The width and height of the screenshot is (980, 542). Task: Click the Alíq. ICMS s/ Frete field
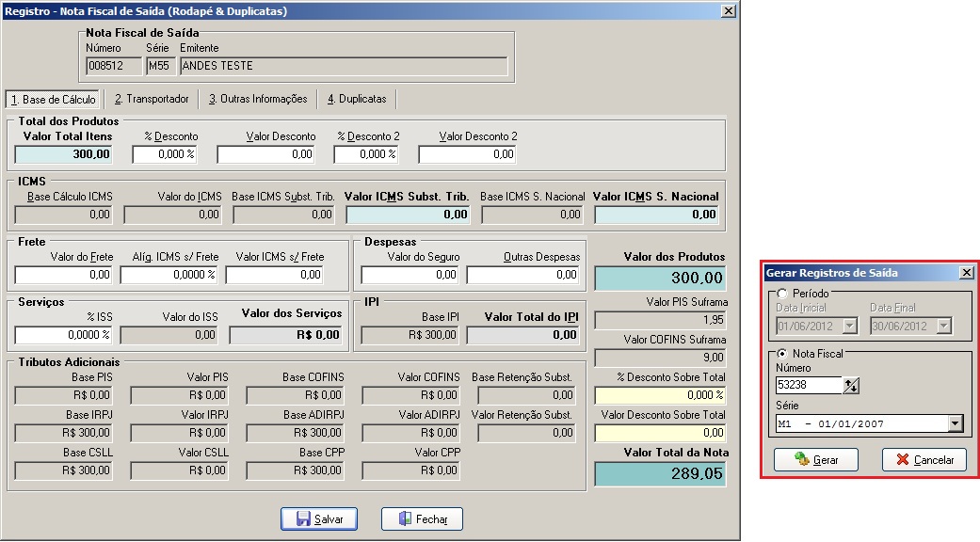coord(169,275)
